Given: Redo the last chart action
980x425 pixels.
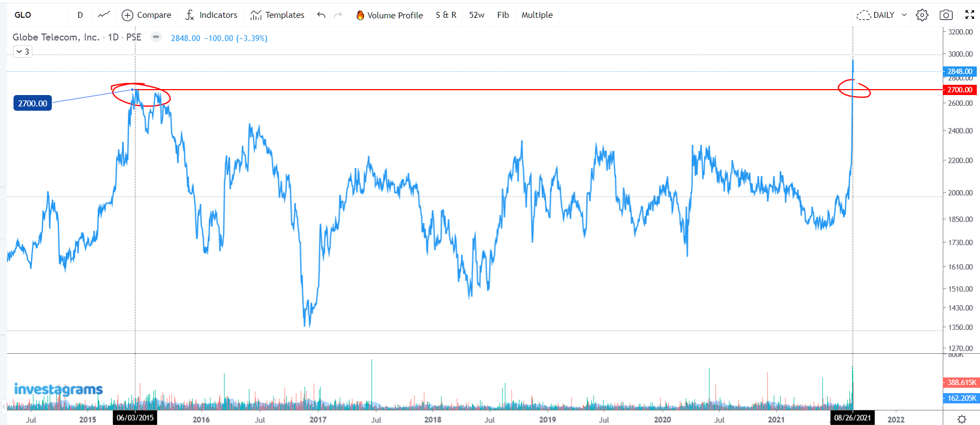Looking at the screenshot, I should point(338,15).
